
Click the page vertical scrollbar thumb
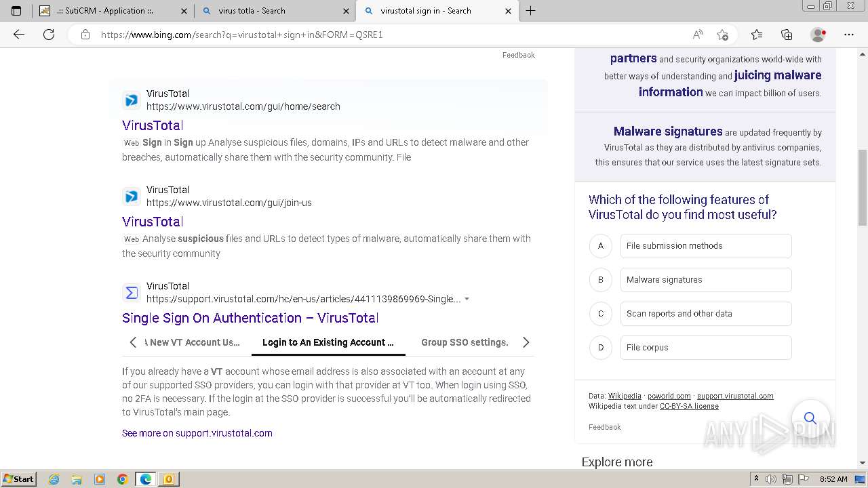coord(863,188)
